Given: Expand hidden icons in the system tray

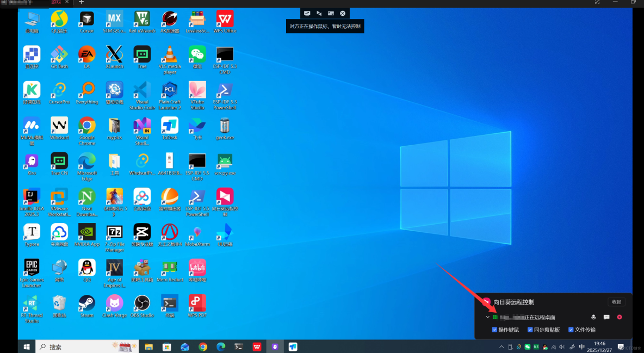Looking at the screenshot, I should pyautogui.click(x=501, y=346).
